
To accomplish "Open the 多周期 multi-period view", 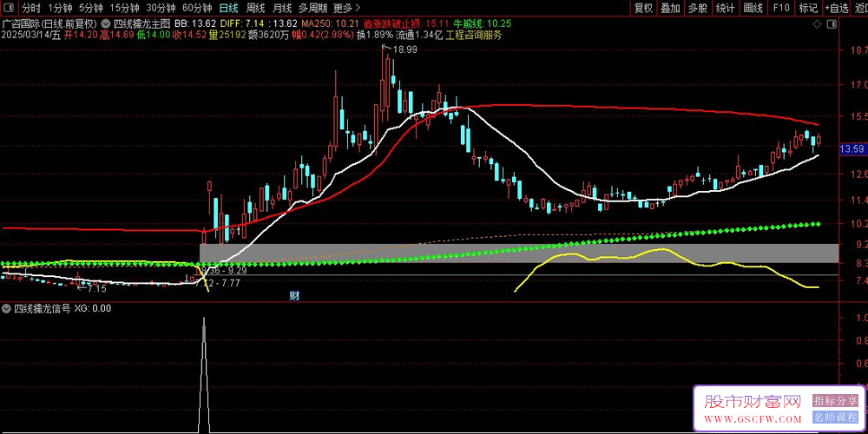I will pos(312,8).
